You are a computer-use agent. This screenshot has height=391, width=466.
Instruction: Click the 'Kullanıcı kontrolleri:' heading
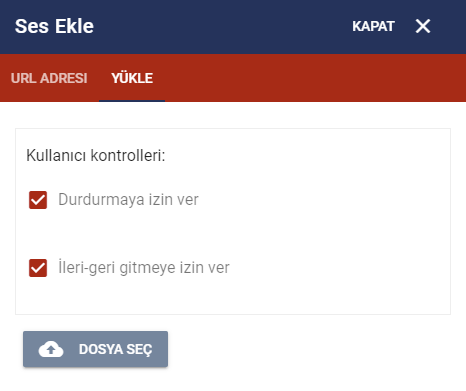96,155
